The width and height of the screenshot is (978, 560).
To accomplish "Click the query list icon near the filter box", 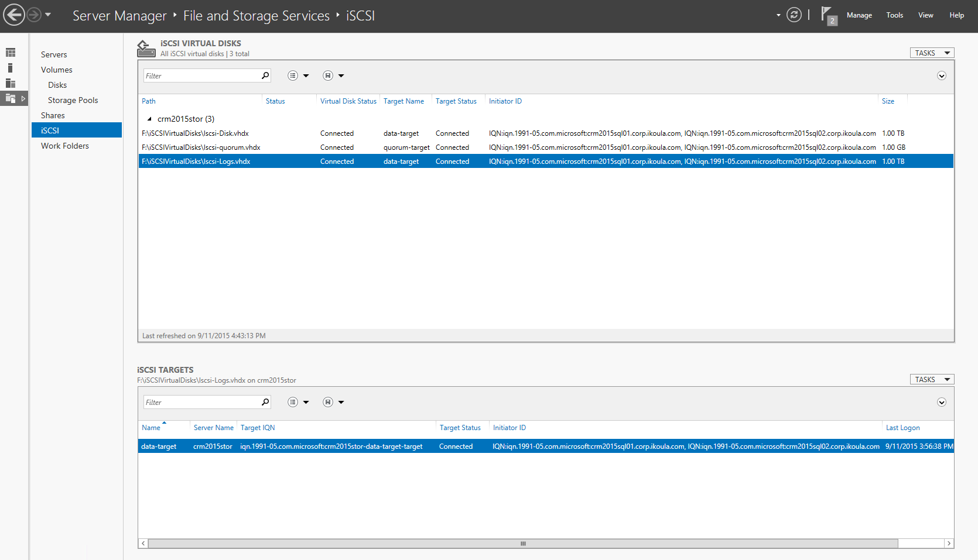I will click(292, 75).
